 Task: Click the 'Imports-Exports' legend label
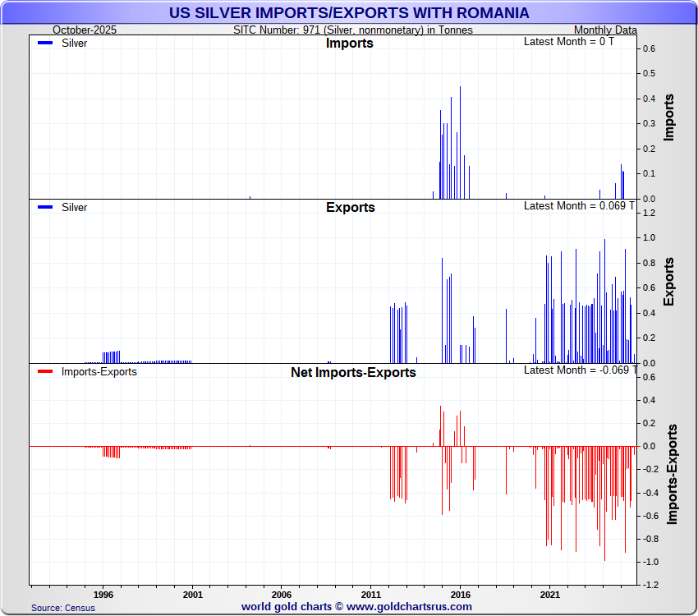tap(99, 371)
